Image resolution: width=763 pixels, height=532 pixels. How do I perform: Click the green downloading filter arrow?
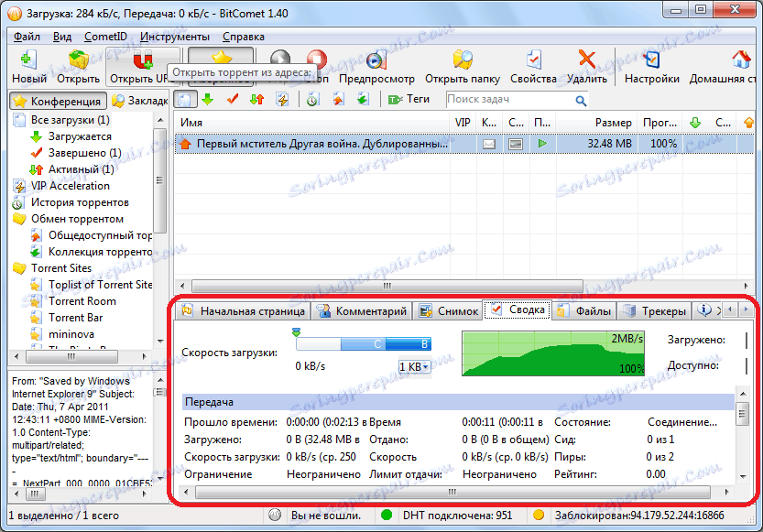[208, 99]
